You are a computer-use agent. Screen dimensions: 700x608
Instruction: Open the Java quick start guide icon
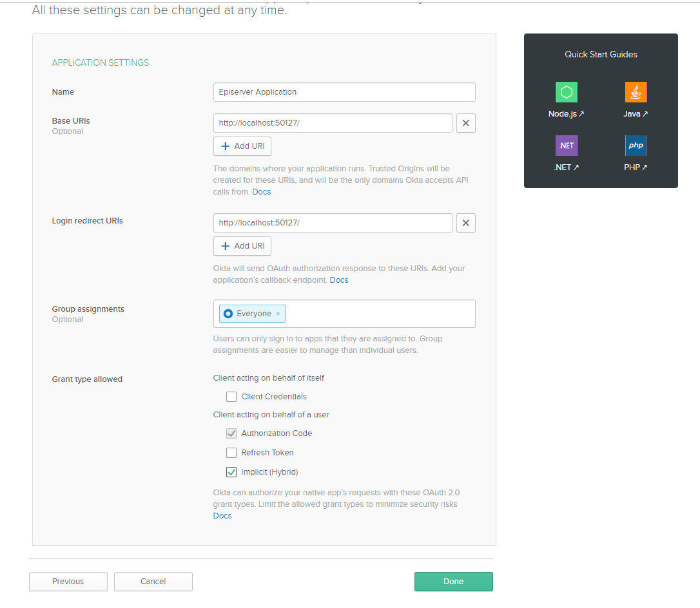tap(636, 92)
